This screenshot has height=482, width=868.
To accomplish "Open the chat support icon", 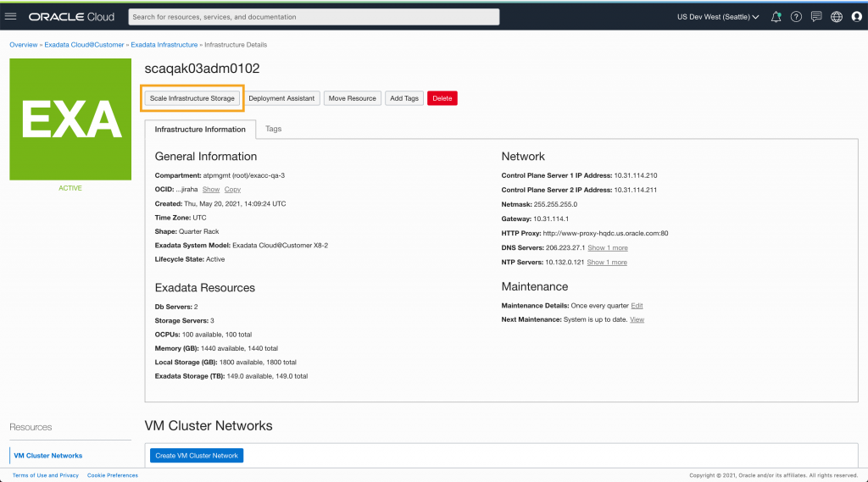I will click(816, 17).
